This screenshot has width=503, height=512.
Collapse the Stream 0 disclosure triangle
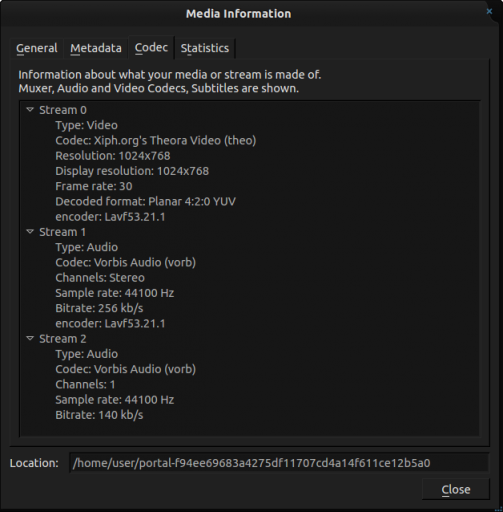(x=30, y=110)
